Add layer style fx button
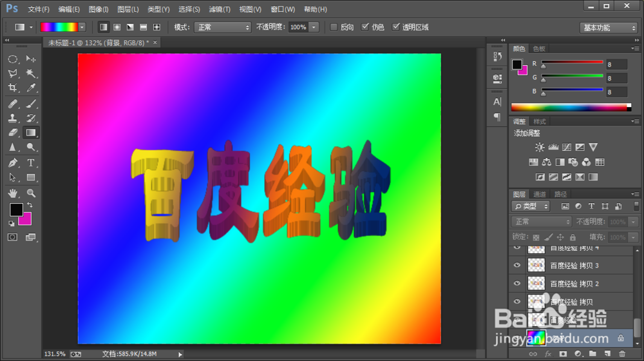 [x=548, y=354]
